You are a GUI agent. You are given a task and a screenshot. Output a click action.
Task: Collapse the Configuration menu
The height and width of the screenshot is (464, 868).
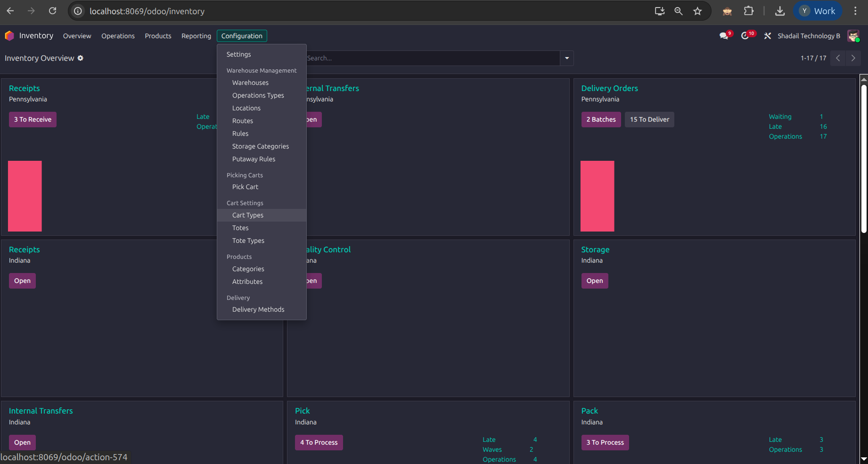(242, 36)
